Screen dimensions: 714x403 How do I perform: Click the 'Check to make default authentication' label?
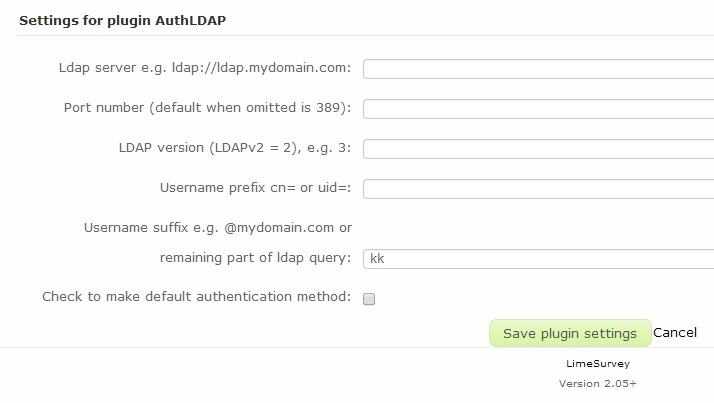coord(196,297)
